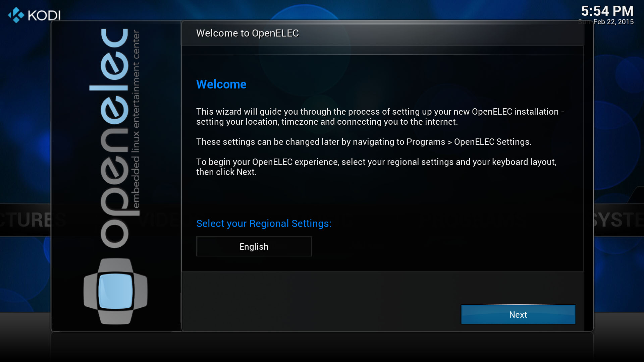Open the English regional settings selector

tap(254, 247)
